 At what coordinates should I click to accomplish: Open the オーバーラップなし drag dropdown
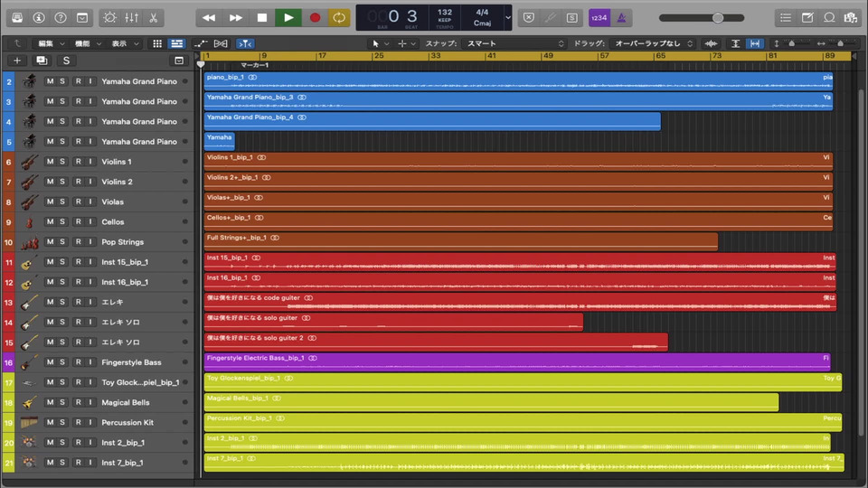tap(653, 43)
